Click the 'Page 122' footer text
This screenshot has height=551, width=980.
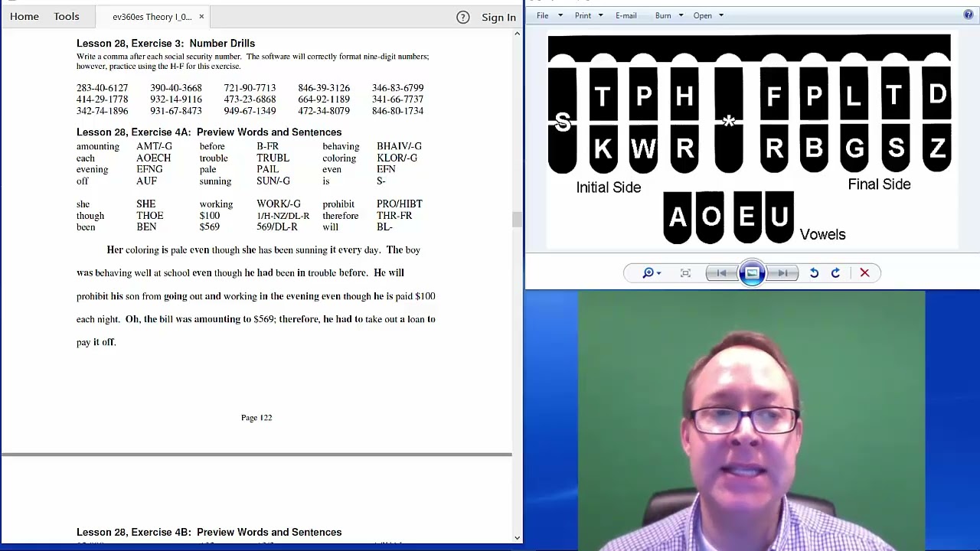coord(256,418)
